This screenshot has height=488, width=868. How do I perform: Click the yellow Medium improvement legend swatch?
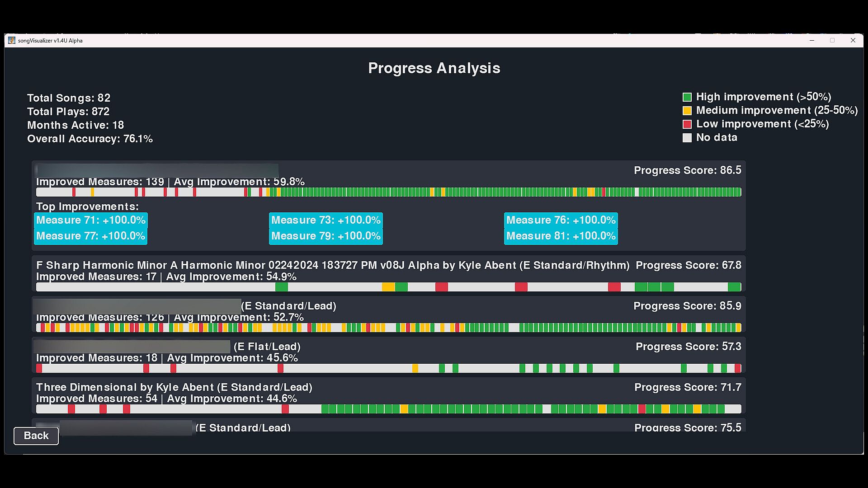click(x=687, y=111)
